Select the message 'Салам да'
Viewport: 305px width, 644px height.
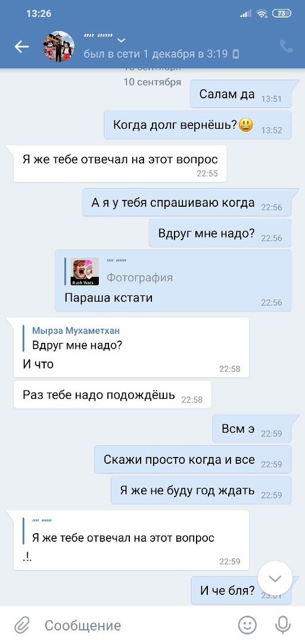241,94
